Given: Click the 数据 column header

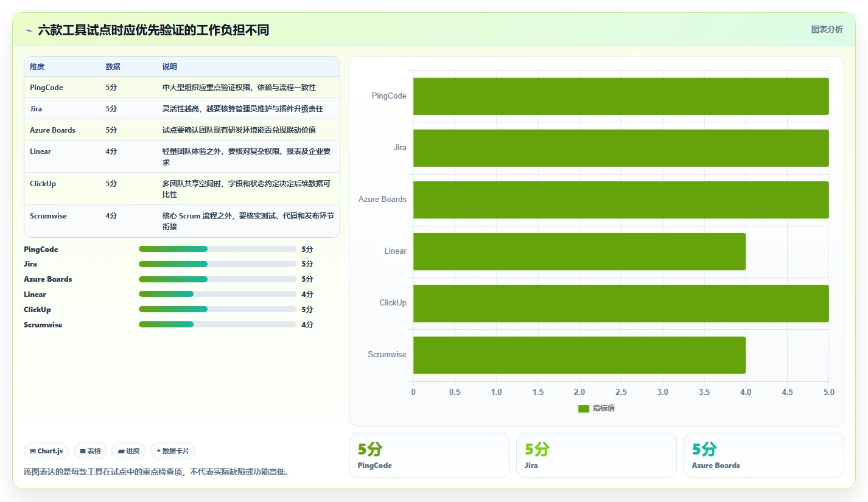Looking at the screenshot, I should 113,67.
